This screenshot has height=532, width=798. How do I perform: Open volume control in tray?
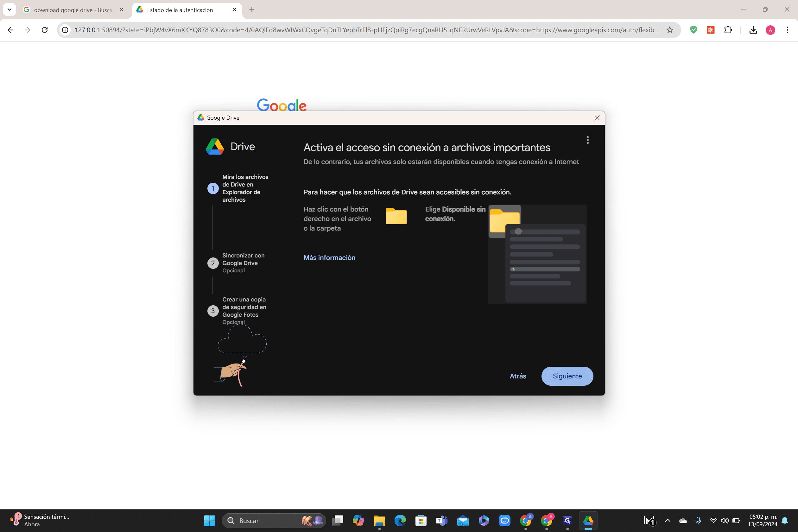pyautogui.click(x=725, y=521)
